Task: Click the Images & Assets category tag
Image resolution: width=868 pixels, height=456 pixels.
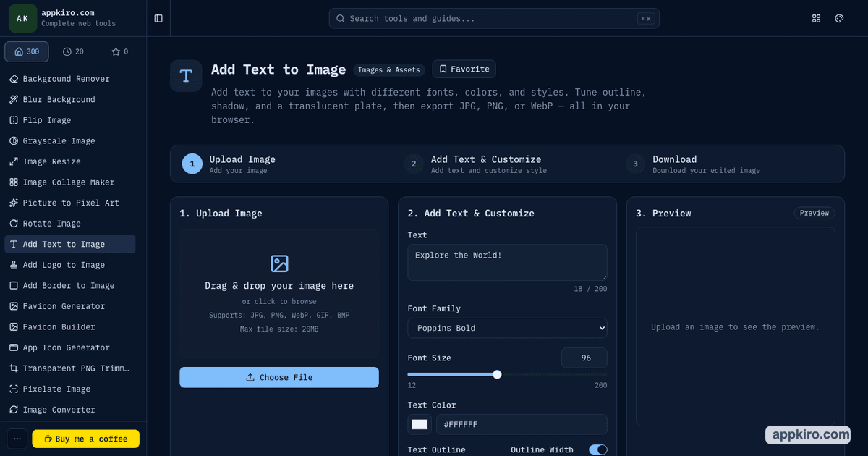Action: 389,70
